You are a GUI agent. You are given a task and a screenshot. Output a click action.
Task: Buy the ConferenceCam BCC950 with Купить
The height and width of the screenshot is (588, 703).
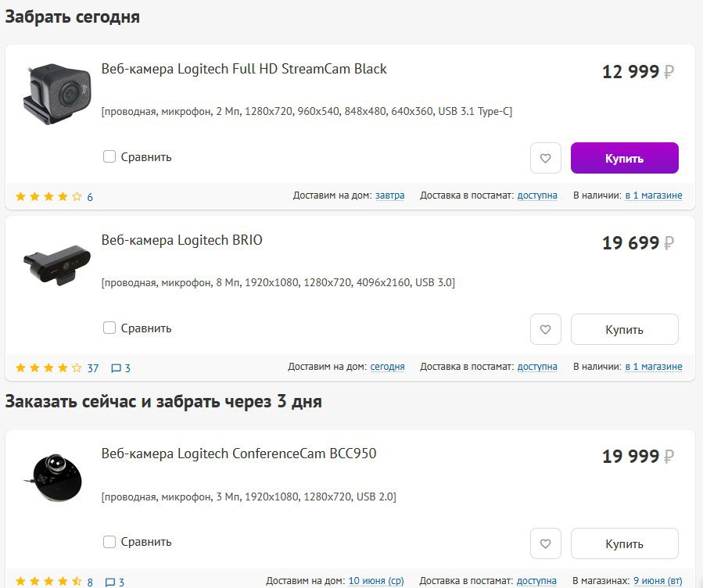coord(624,543)
